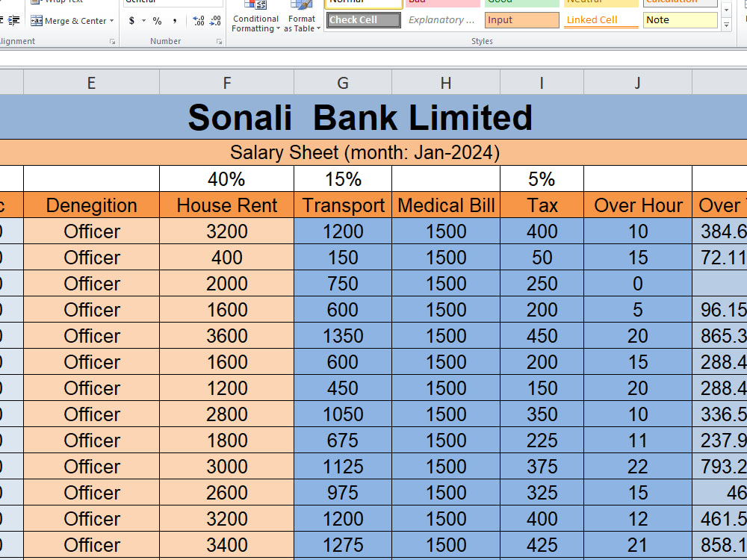This screenshot has height=560, width=747.
Task: Click Over Hour cell showing 11
Action: click(638, 441)
